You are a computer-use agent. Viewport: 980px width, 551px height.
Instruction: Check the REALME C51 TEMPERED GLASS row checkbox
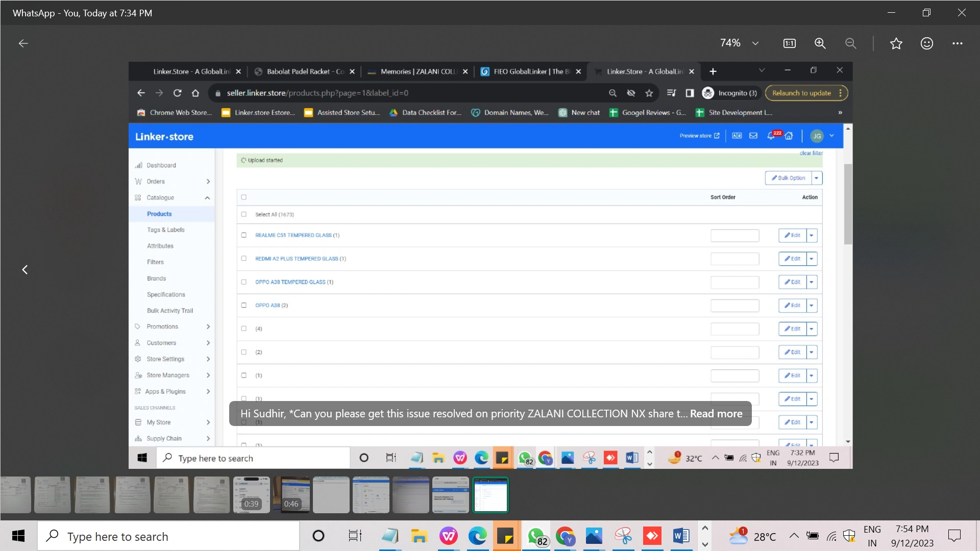243,235
